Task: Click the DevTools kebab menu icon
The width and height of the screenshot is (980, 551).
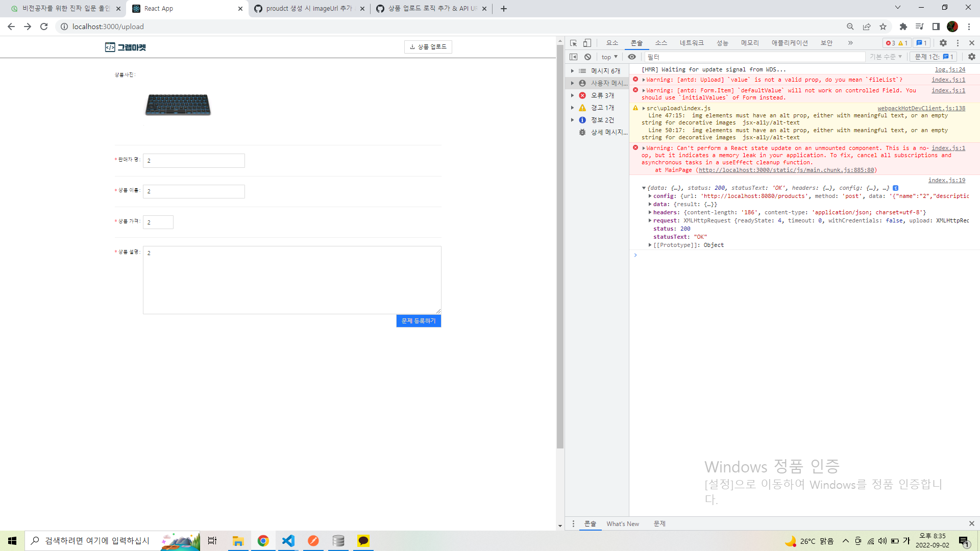Action: coord(958,43)
